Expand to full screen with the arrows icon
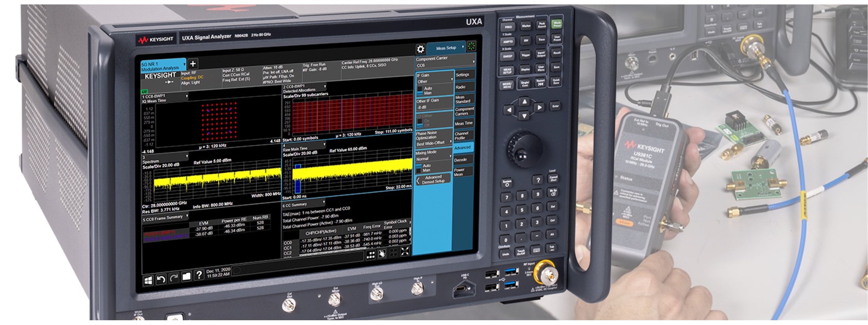The width and height of the screenshot is (868, 325). point(405,251)
